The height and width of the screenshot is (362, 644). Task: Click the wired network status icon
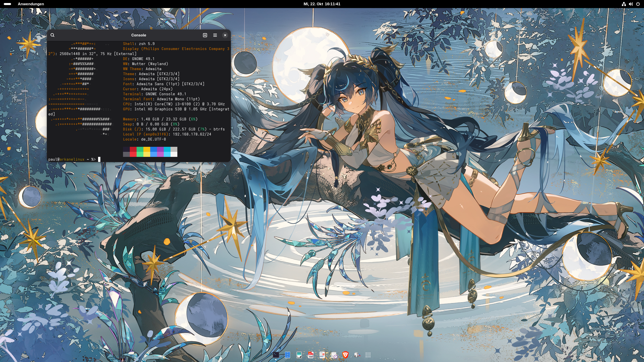tap(624, 4)
